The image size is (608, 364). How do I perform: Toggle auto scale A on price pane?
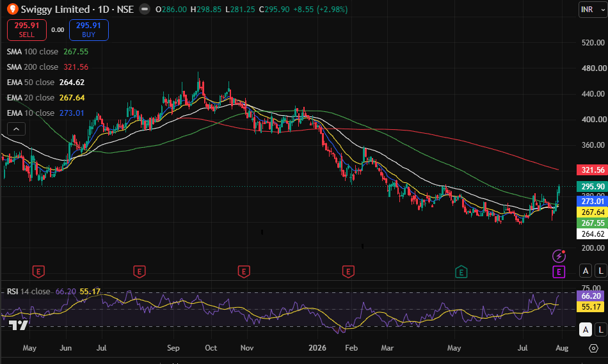[586, 271]
